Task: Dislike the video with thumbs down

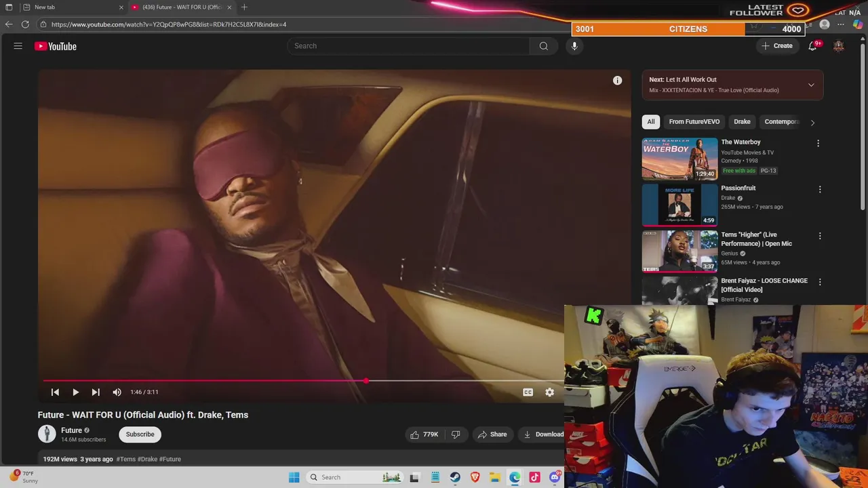Action: pos(456,434)
